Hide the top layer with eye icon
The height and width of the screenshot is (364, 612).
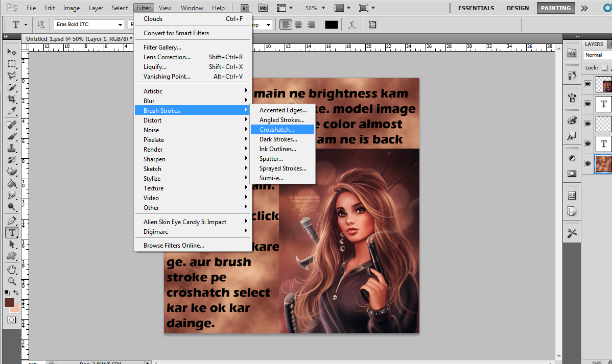(587, 84)
